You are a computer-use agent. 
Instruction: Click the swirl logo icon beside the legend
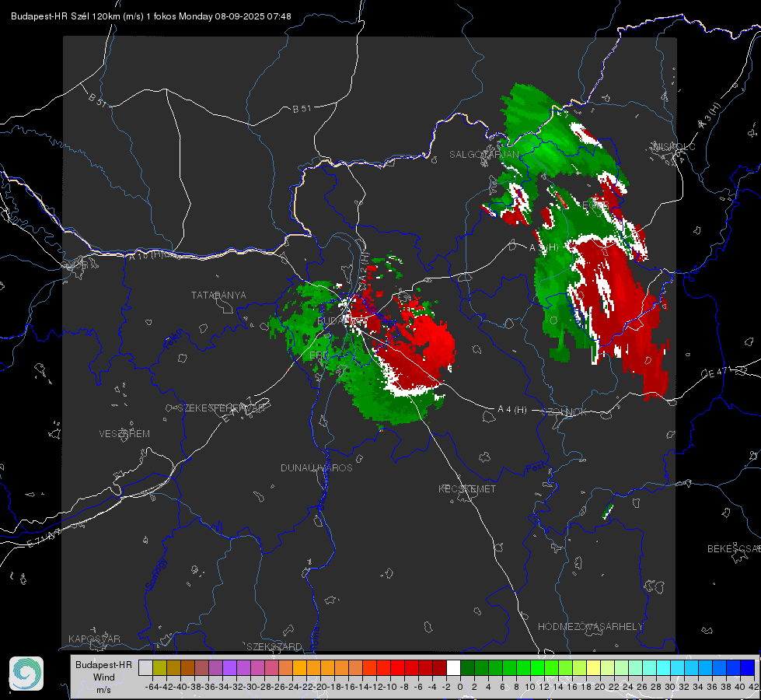tap(26, 674)
